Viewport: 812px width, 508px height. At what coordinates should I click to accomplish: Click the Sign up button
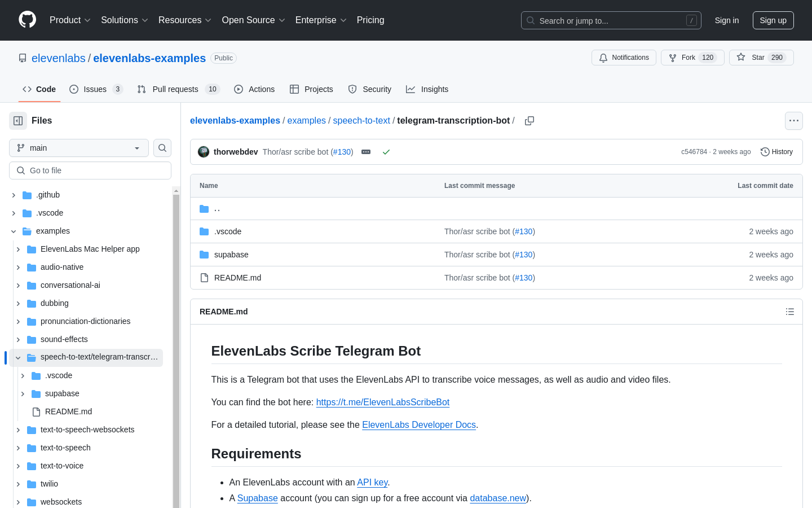(773, 20)
